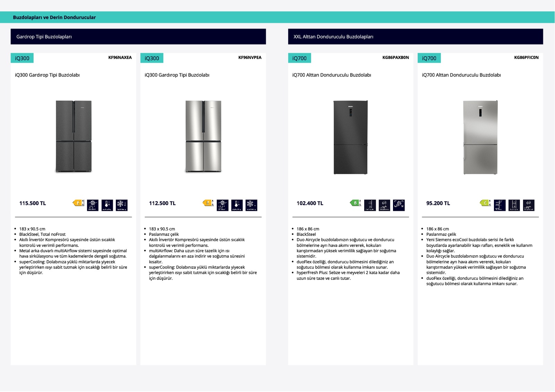
Task: Click the superCooling bullet on the KF96NAXEA card
Action: point(73,267)
